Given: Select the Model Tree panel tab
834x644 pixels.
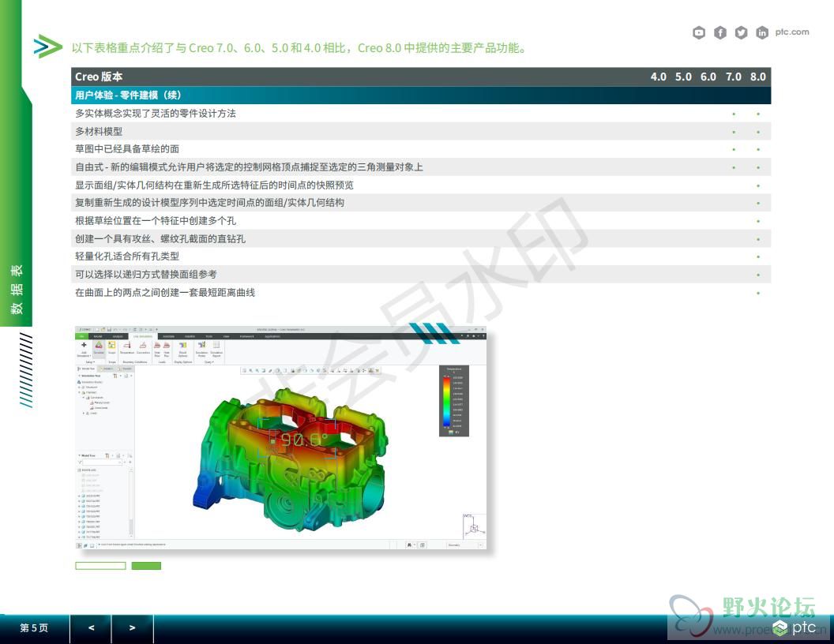Looking at the screenshot, I should [86, 369].
